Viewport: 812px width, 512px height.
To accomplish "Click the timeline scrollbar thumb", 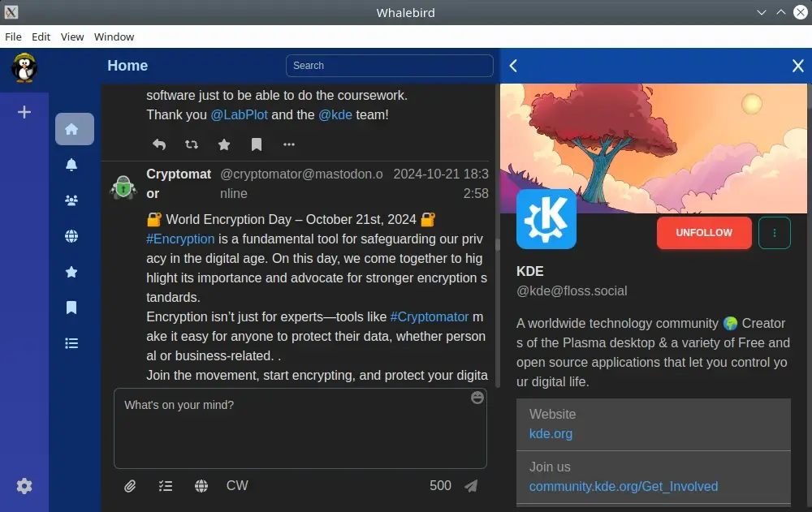I will (498, 244).
